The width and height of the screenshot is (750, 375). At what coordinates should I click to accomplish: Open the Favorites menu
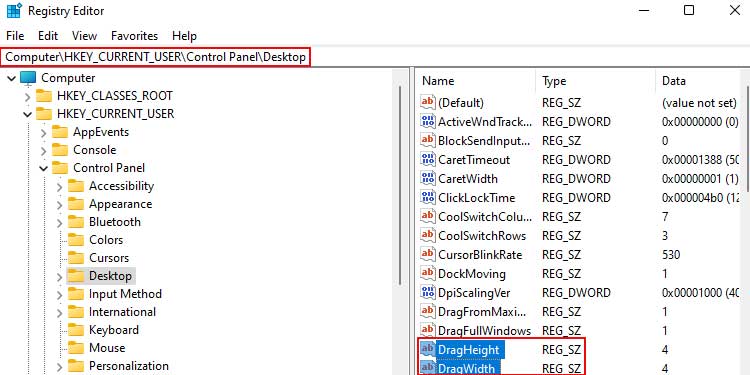pos(134,36)
